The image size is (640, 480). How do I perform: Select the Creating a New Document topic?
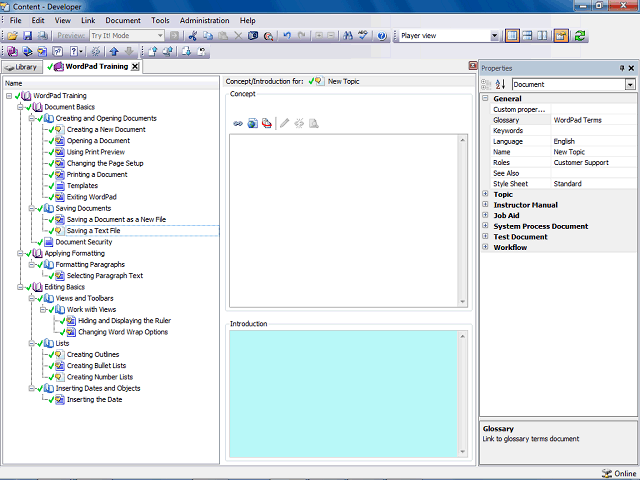click(106, 130)
